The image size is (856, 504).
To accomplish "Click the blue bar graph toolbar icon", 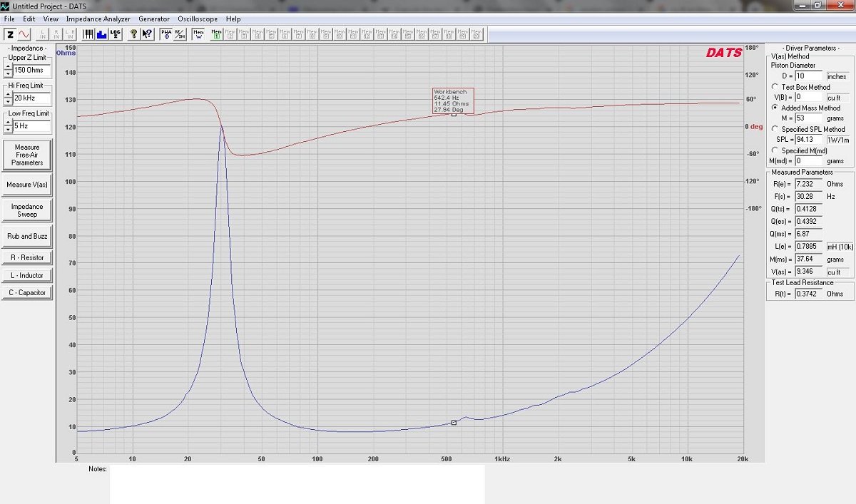I will click(101, 34).
